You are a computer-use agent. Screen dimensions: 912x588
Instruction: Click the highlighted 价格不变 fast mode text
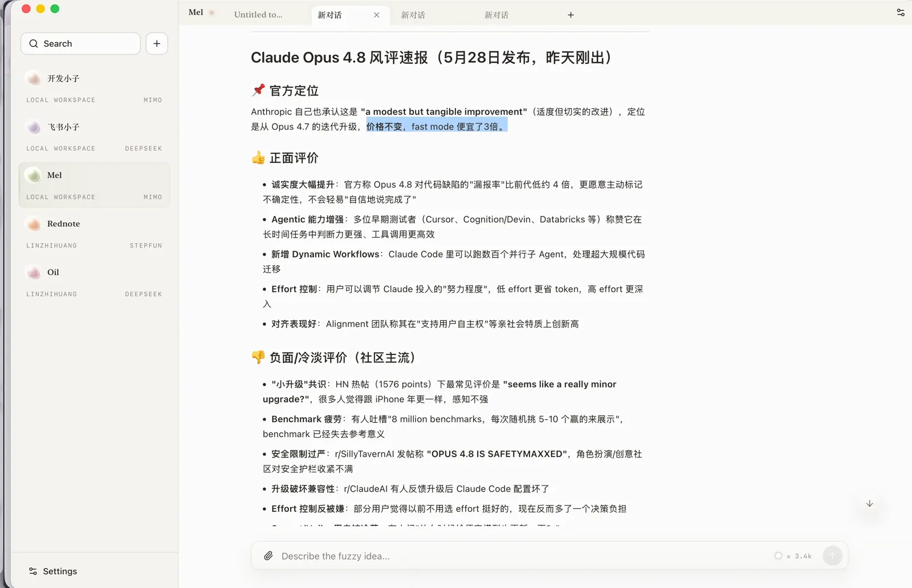pyautogui.click(x=437, y=126)
